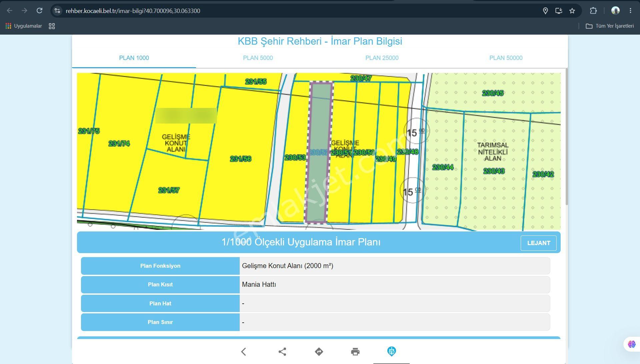Click the Plan Fonksiyon header cell

pos(160,266)
